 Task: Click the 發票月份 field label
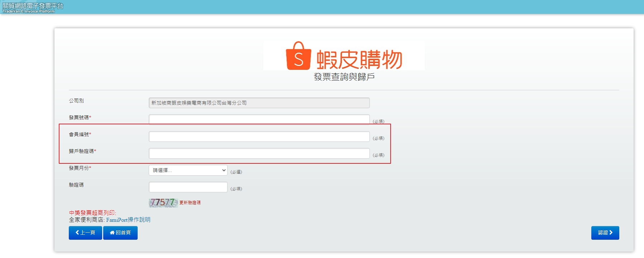80,168
